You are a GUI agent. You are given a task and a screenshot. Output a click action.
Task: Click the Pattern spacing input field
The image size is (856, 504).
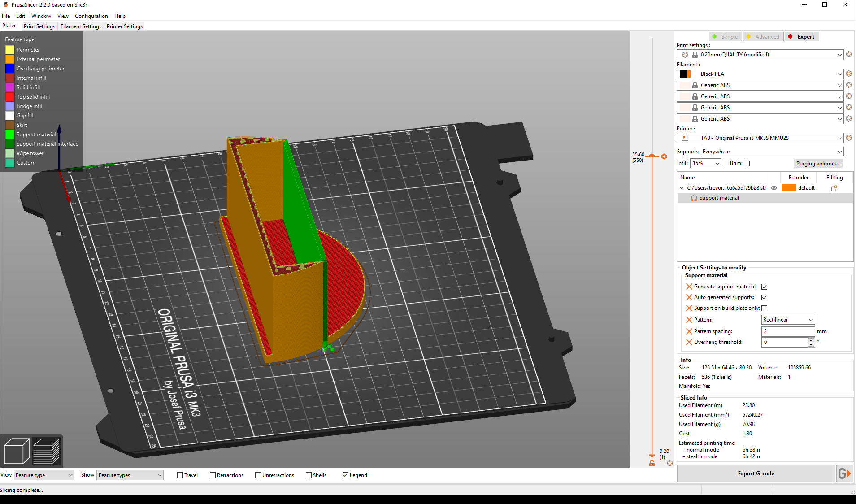pos(788,331)
